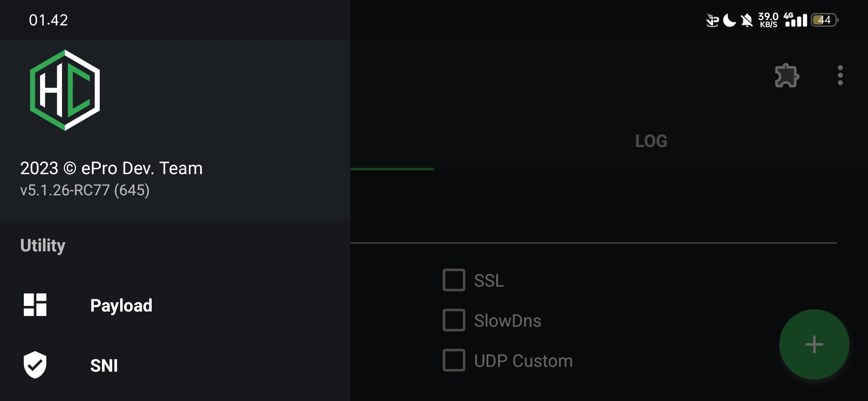Tap the battery indicator in status bar
Screen dimensions: 868x401
tap(825, 20)
